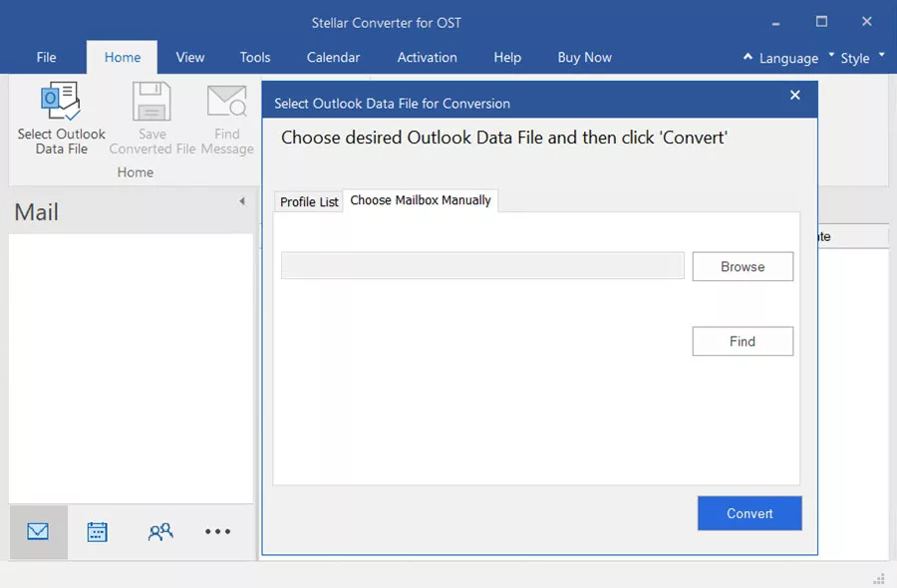The width and height of the screenshot is (897, 588).
Task: Click the window resize grip in status bar
Action: (880, 579)
